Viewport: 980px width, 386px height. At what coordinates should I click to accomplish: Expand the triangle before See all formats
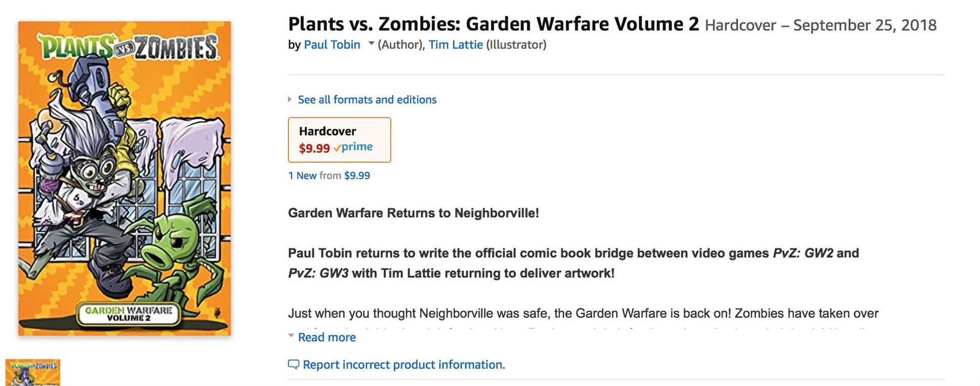290,99
